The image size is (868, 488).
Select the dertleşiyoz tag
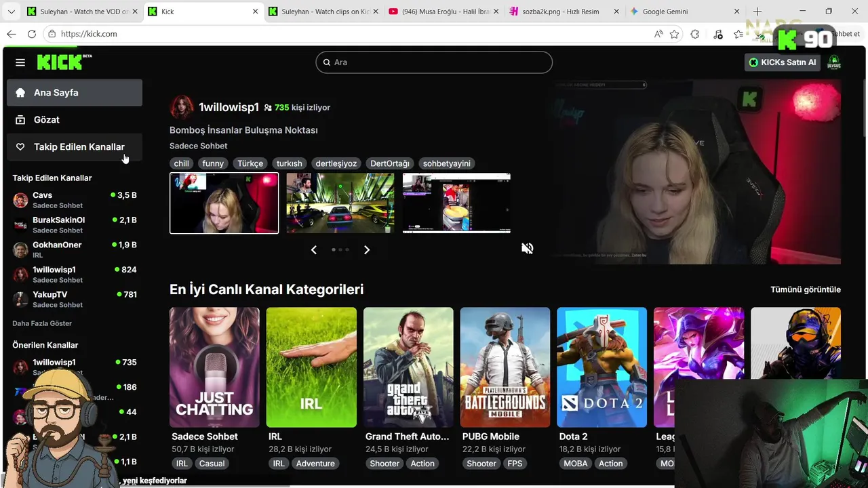[x=336, y=163]
